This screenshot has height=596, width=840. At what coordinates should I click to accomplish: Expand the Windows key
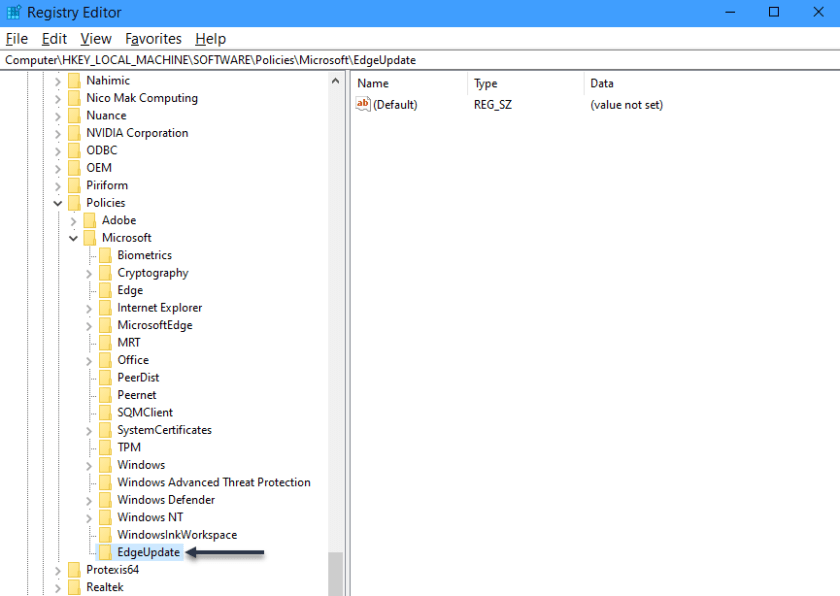(89, 464)
